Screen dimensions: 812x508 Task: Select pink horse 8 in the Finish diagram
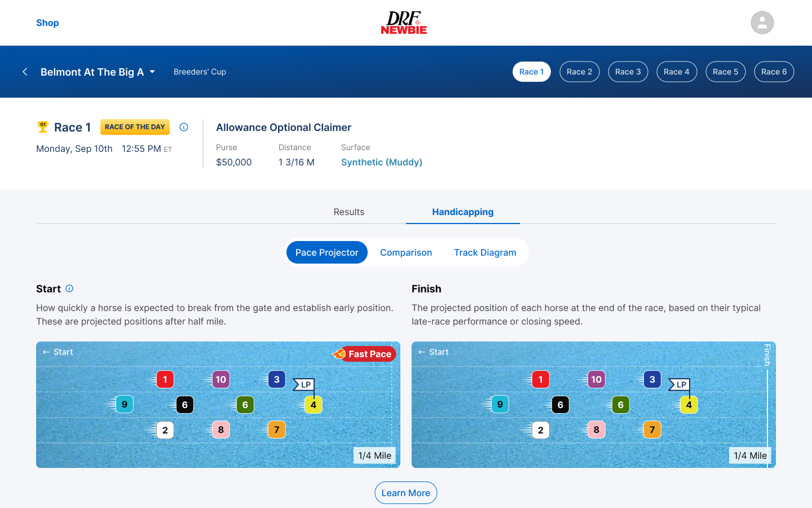pyautogui.click(x=596, y=430)
